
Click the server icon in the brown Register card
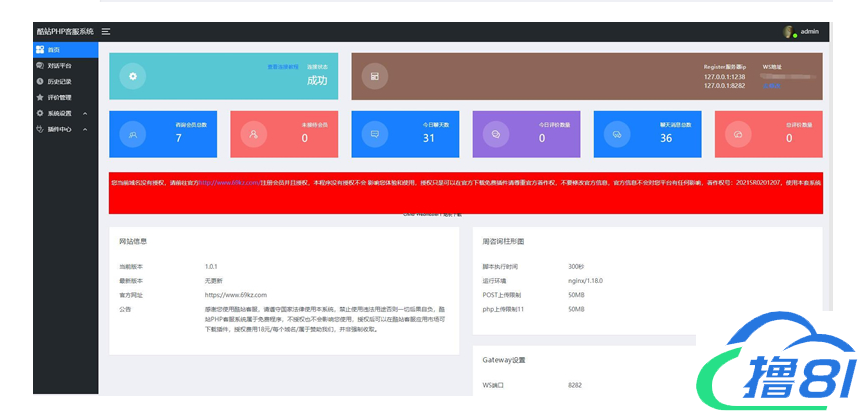point(375,76)
